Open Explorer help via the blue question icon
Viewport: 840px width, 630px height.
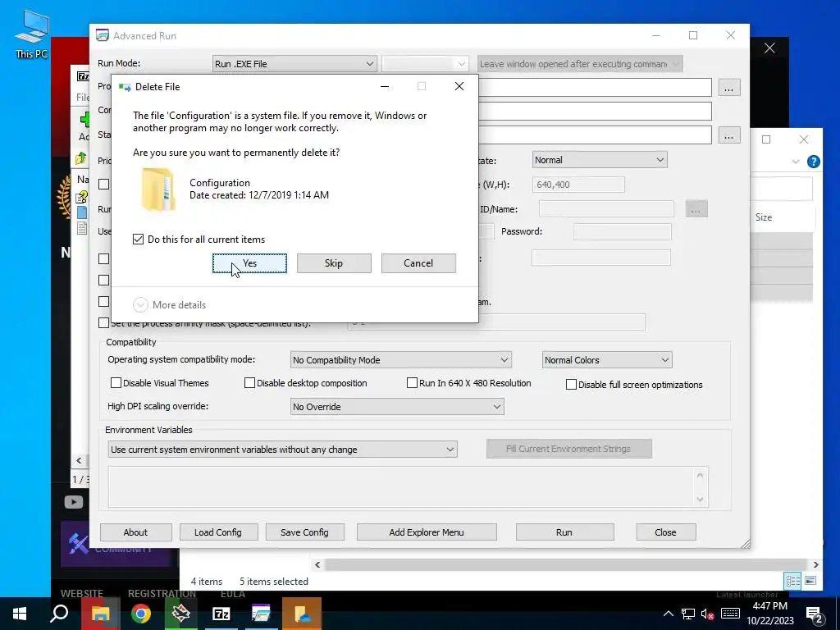click(x=813, y=162)
